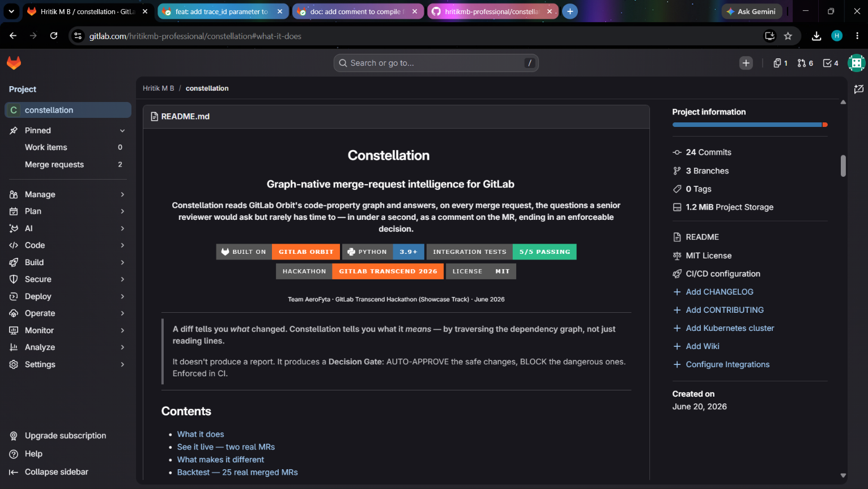Open Merge requests in sidebar
Image resolution: width=868 pixels, height=489 pixels.
68,164
